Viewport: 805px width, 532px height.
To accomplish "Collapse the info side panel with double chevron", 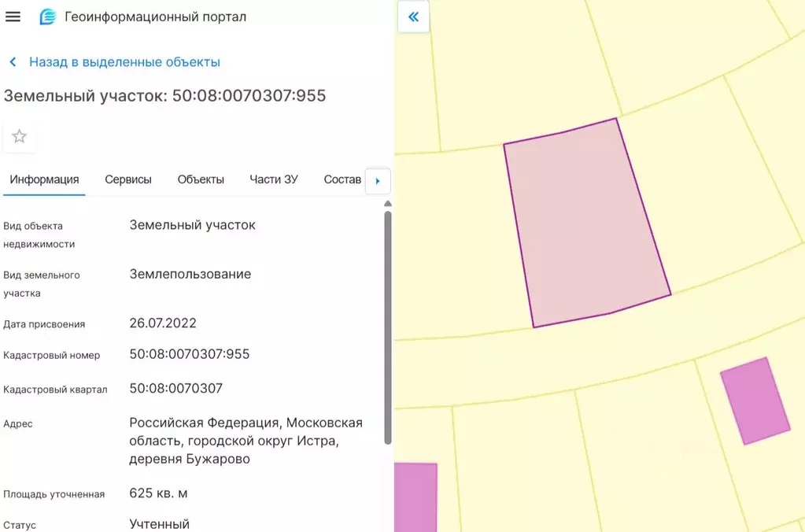I will tap(413, 17).
